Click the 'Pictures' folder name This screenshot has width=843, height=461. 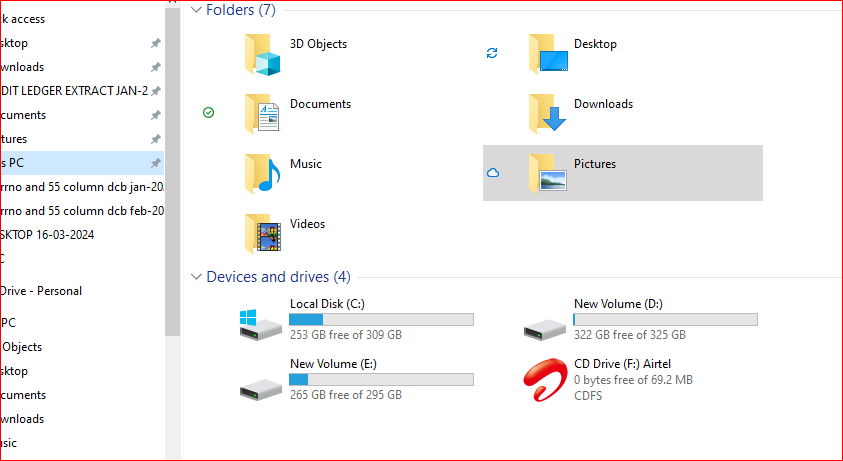point(595,164)
